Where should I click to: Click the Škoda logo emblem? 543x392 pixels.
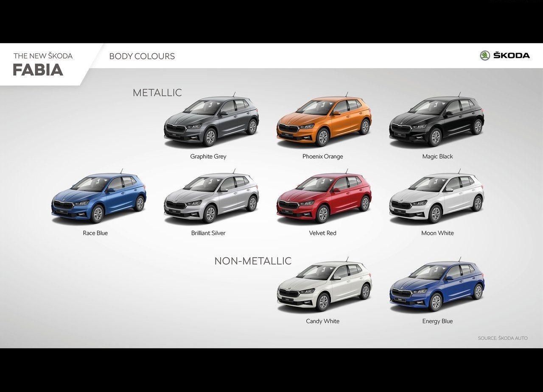click(x=485, y=56)
